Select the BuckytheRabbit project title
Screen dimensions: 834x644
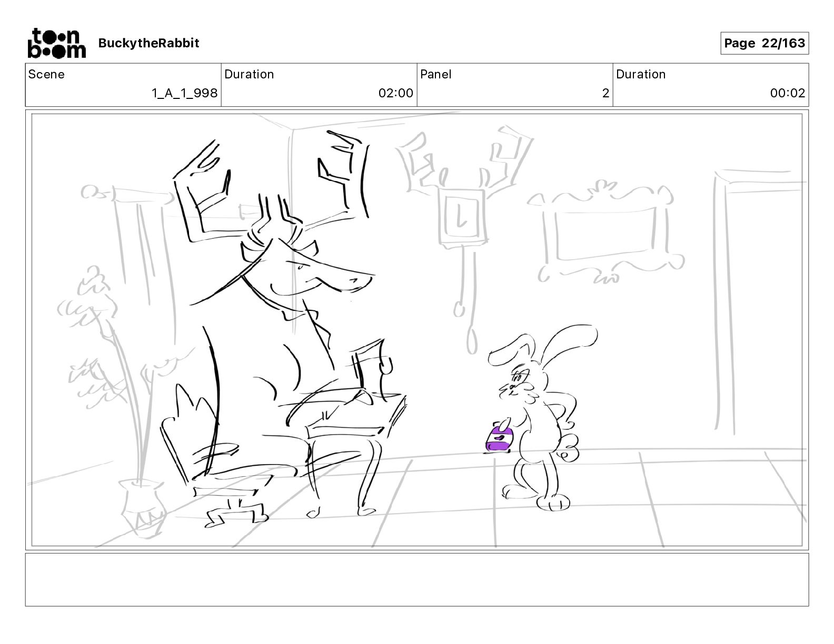[148, 43]
